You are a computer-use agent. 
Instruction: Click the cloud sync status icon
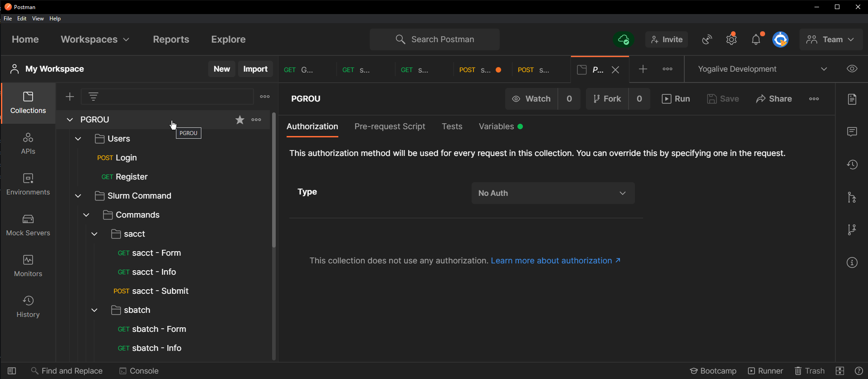pos(624,39)
